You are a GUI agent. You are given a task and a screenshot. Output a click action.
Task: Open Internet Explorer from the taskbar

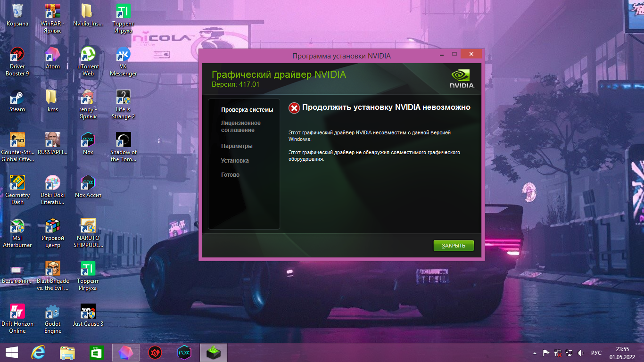point(38,353)
